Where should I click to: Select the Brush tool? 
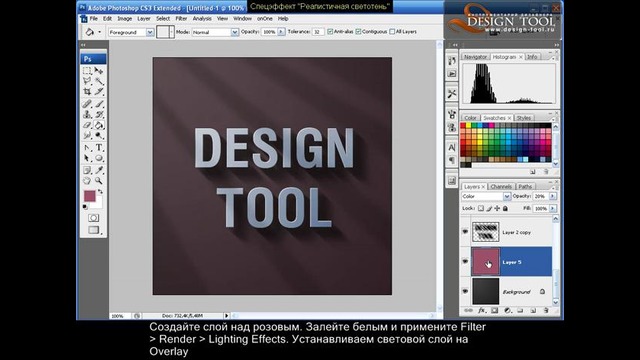[x=99, y=104]
